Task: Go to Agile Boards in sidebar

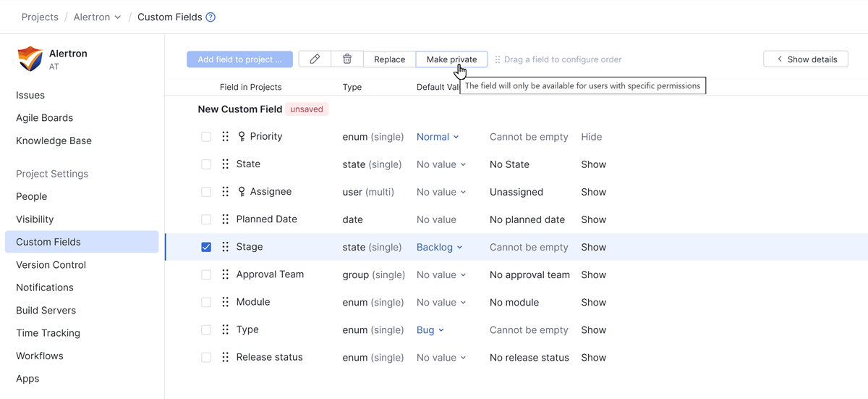Action: (x=44, y=118)
